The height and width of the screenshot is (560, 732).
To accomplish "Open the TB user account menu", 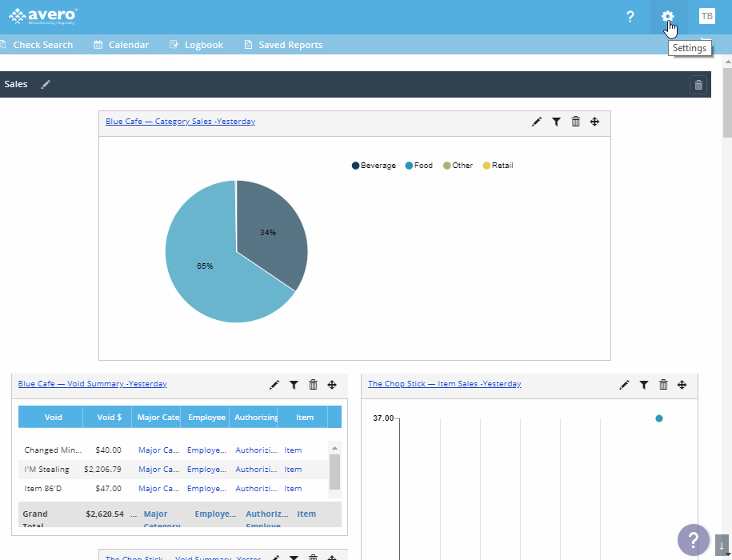I will pos(706,16).
